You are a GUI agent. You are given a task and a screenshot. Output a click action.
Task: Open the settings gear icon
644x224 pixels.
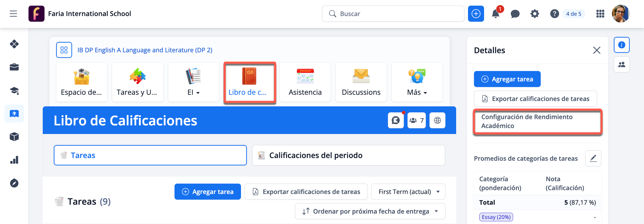tap(534, 14)
